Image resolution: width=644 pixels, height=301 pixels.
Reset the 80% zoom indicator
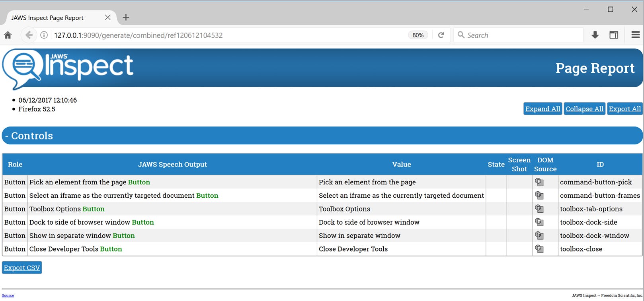[x=418, y=35]
